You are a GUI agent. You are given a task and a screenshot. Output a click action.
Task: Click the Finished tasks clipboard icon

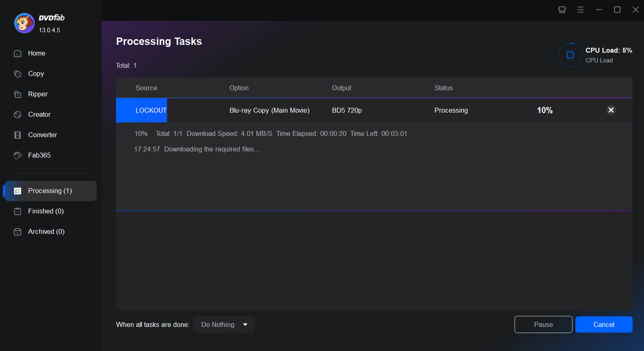coord(18,211)
